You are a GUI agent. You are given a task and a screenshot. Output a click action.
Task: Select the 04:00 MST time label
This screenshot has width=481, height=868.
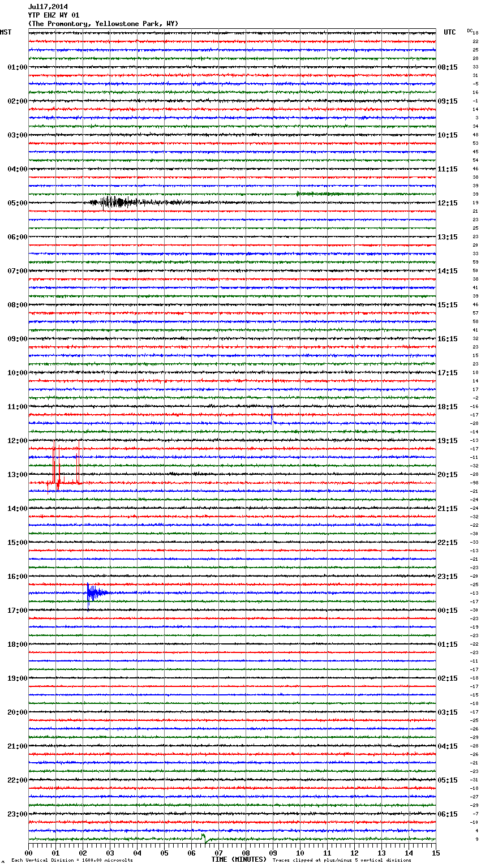point(17,169)
